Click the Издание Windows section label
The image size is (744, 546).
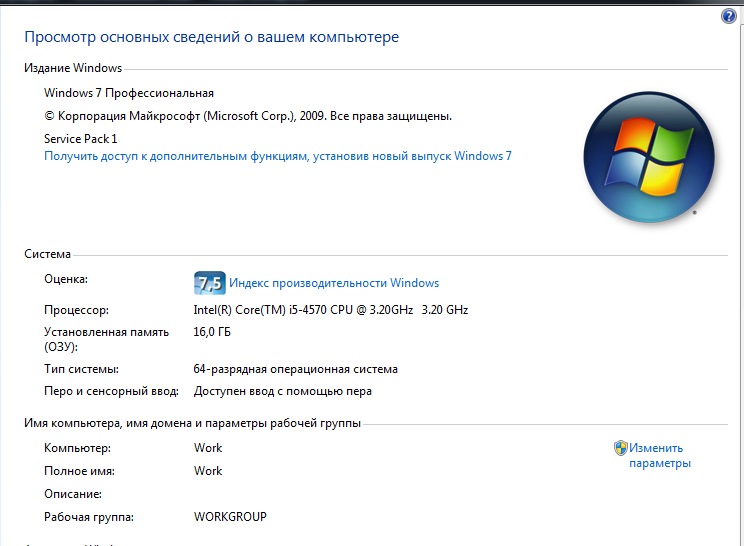73,68
